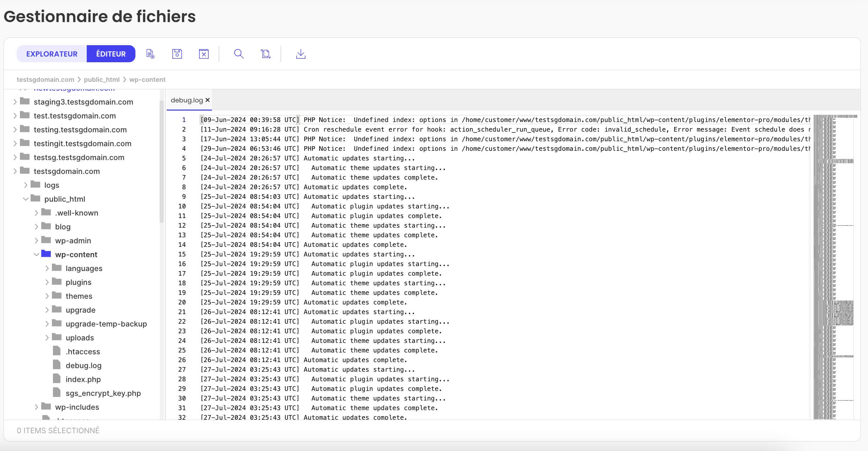Expand the wp-includes folder chevron

(x=36, y=407)
